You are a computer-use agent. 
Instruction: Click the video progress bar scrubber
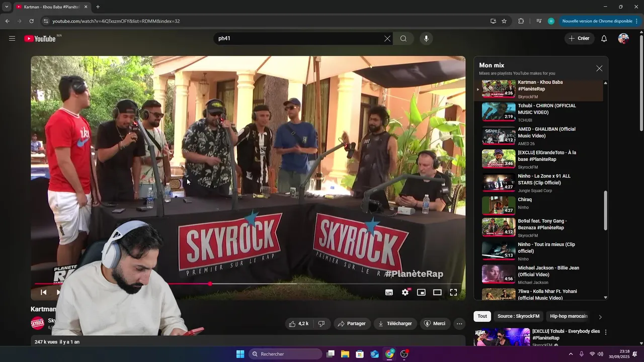[x=210, y=284]
